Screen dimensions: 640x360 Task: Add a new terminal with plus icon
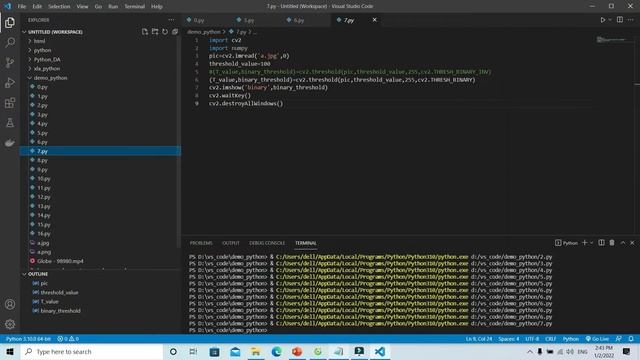click(x=584, y=242)
